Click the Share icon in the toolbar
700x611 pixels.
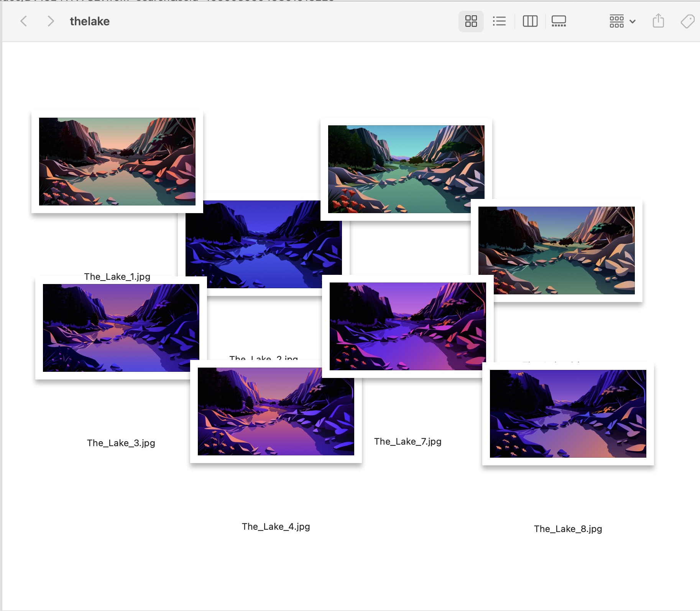[x=658, y=21]
